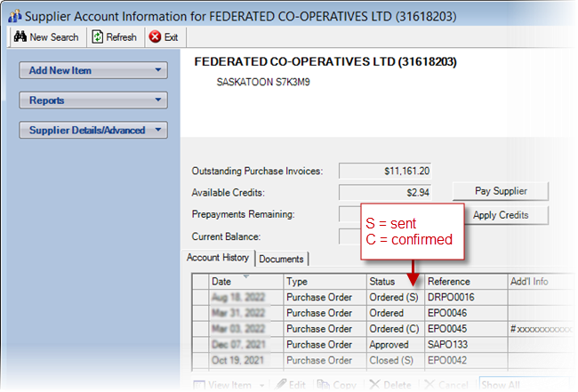Click the View Item icon below table

(x=199, y=385)
